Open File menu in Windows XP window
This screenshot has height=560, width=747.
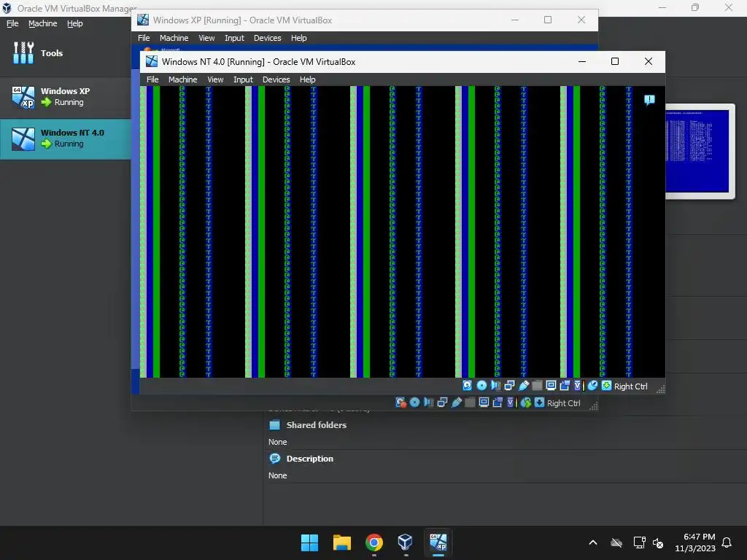coord(144,38)
